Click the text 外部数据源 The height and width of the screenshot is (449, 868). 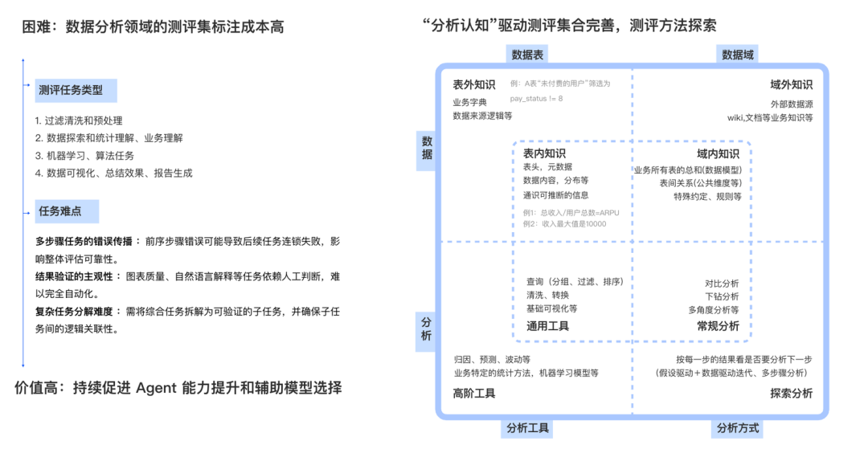point(792,104)
